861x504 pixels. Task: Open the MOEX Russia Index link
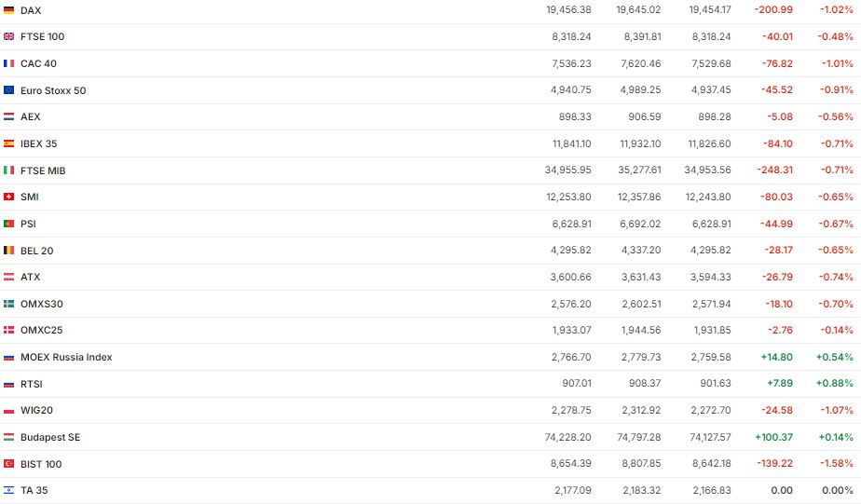66,357
